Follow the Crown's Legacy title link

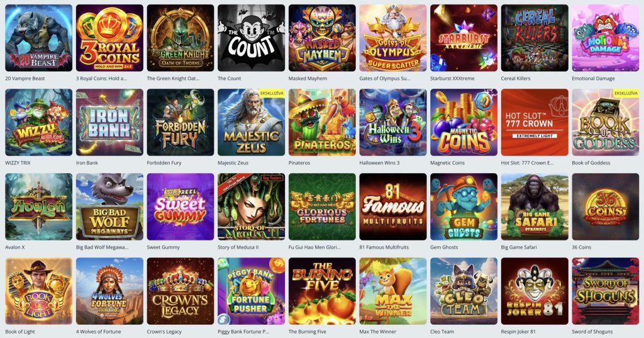(x=164, y=332)
